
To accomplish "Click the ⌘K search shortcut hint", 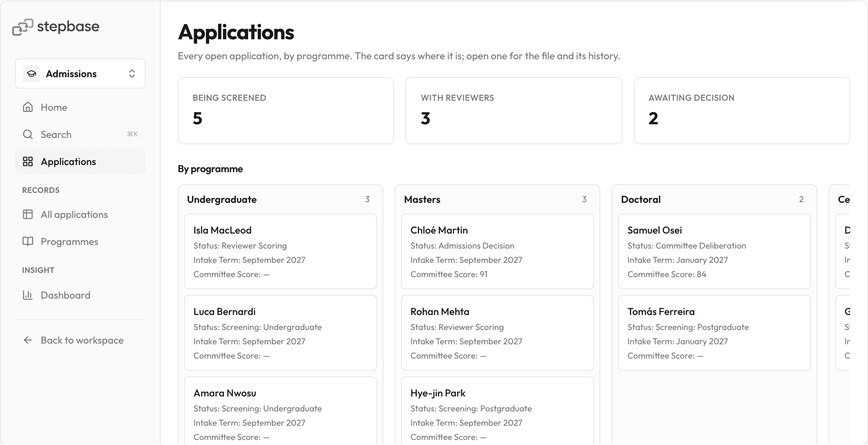I will pyautogui.click(x=132, y=134).
